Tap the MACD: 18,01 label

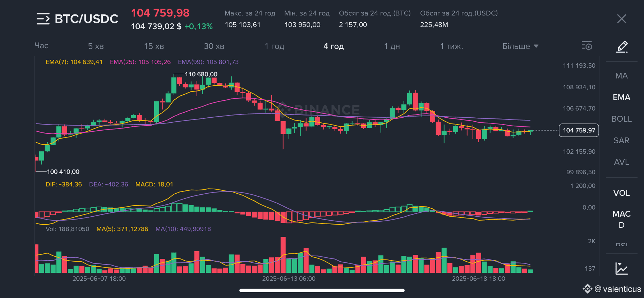pos(154,184)
